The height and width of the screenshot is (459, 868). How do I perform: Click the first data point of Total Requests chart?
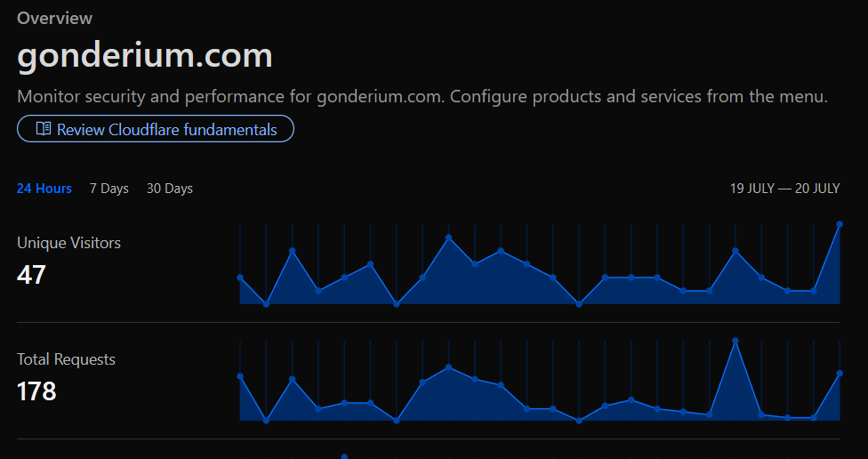pos(240,376)
